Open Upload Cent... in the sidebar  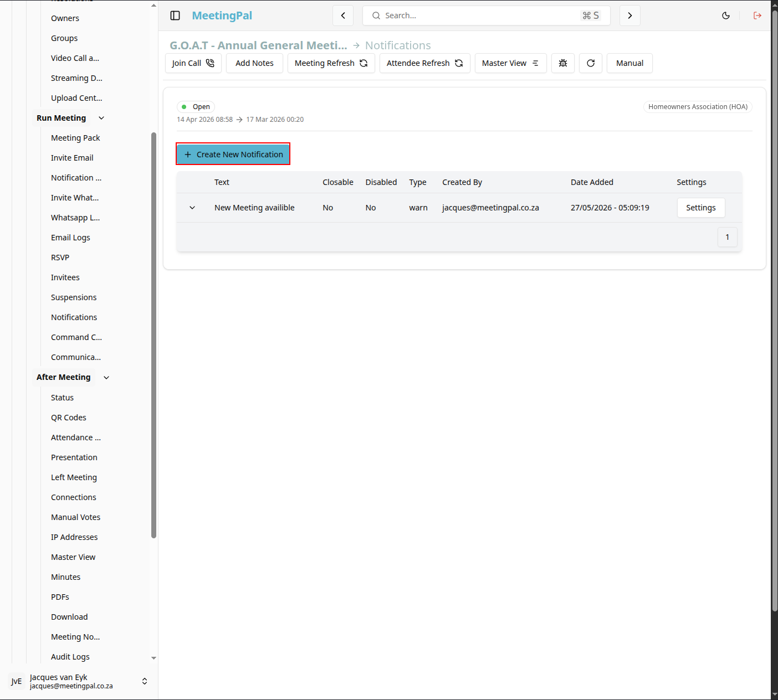tap(76, 98)
